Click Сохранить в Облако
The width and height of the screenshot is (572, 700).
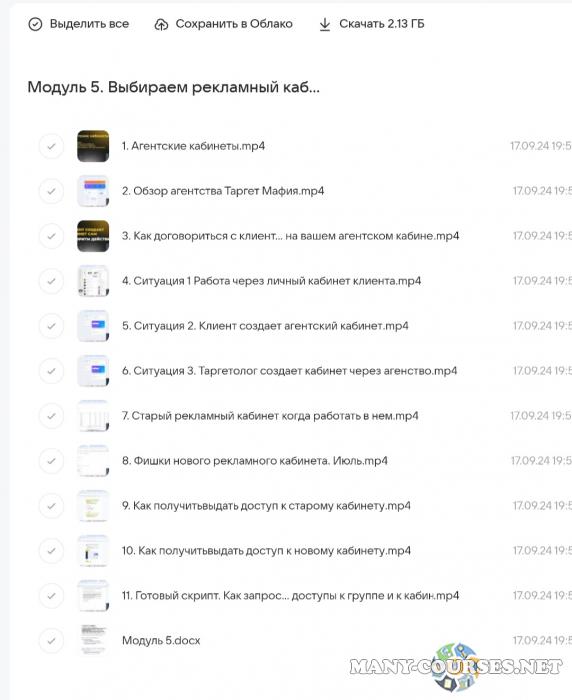pyautogui.click(x=234, y=24)
